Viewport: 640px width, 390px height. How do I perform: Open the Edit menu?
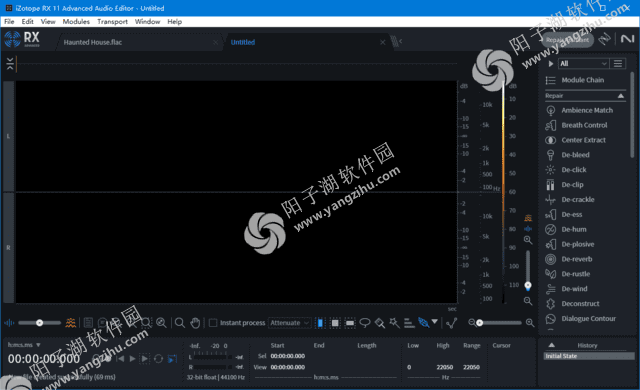click(27, 22)
